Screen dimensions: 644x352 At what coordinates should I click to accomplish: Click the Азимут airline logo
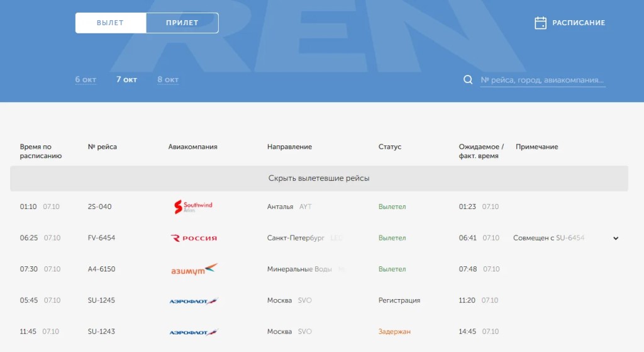194,270
